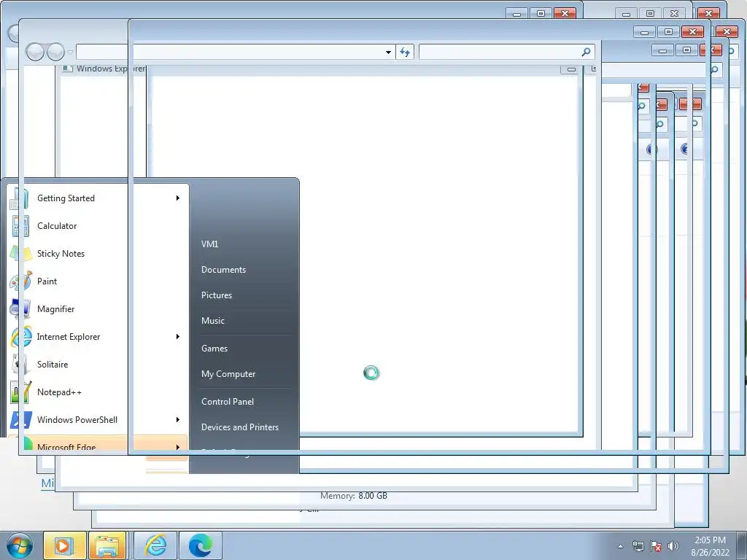Open Games from the Start menu
The height and width of the screenshot is (560, 747).
point(214,348)
